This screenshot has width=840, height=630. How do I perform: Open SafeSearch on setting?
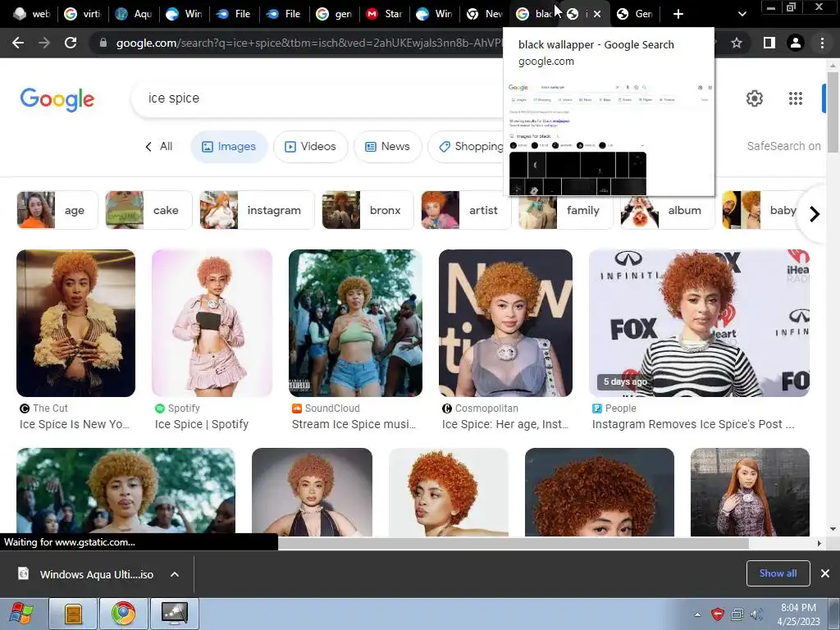click(783, 146)
